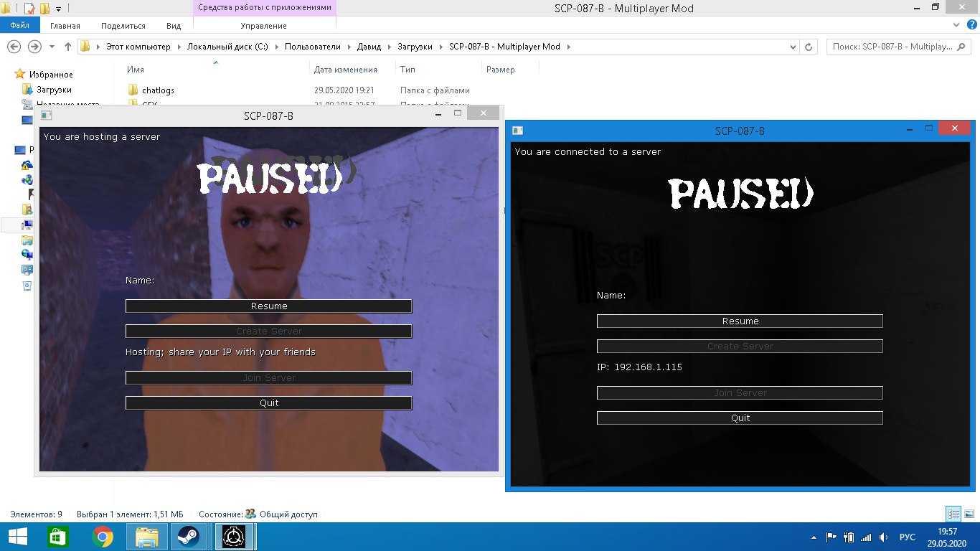The height and width of the screenshot is (551, 980).
Task: Open the Action Center flag icon
Action: pos(832,537)
